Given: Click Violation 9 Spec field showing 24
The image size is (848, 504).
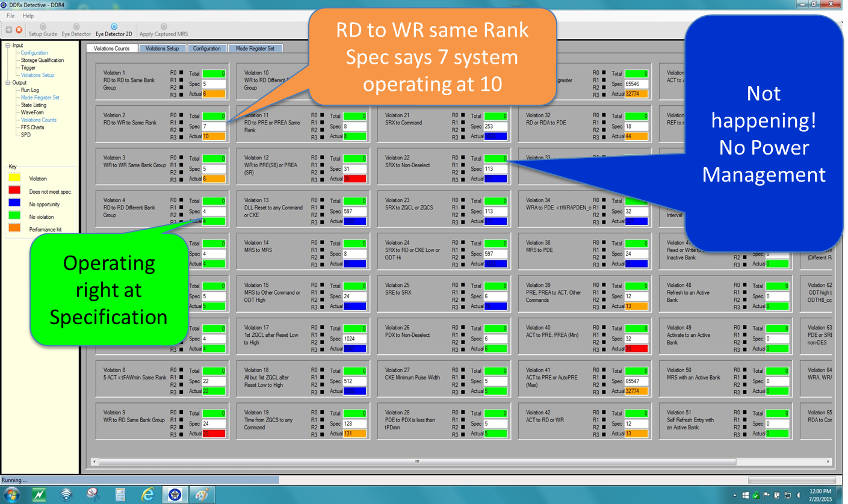Looking at the screenshot, I should (214, 423).
